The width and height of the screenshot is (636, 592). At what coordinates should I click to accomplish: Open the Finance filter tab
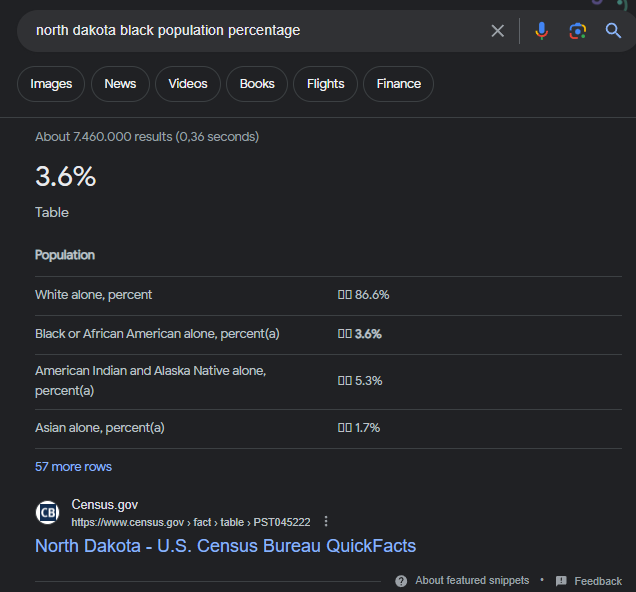[x=398, y=84]
